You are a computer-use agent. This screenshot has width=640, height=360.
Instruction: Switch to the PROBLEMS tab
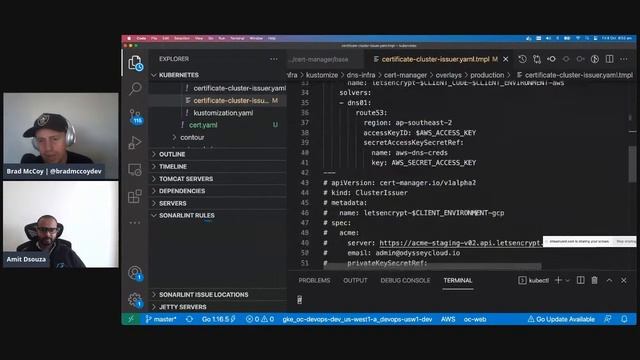[314, 280]
